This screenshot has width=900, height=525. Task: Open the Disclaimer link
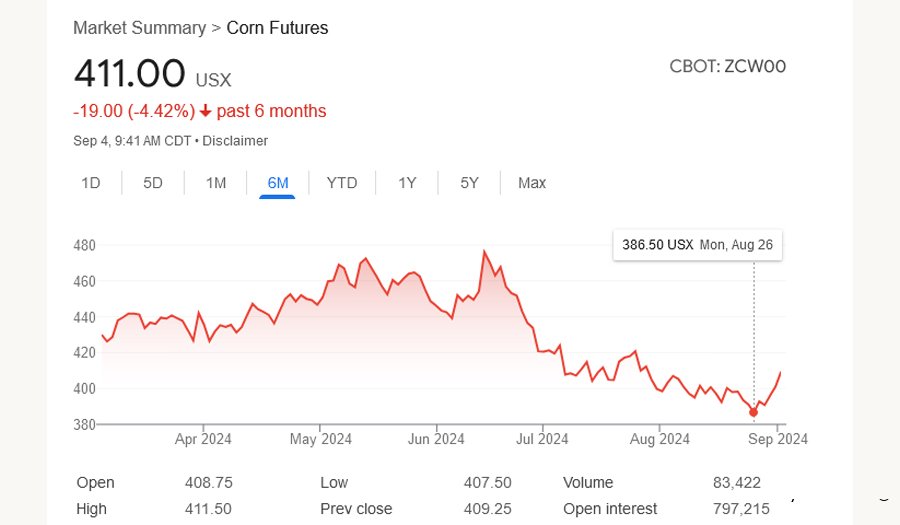pos(235,141)
